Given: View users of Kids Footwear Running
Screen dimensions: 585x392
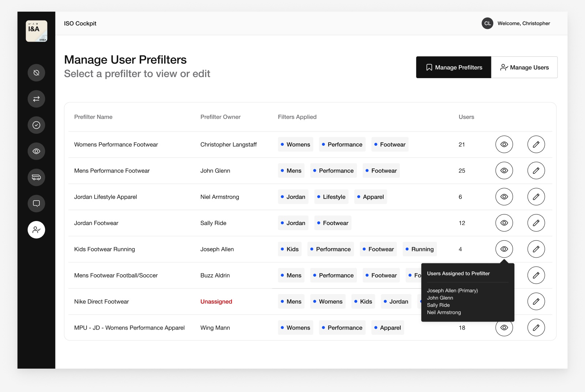Looking at the screenshot, I should [504, 249].
